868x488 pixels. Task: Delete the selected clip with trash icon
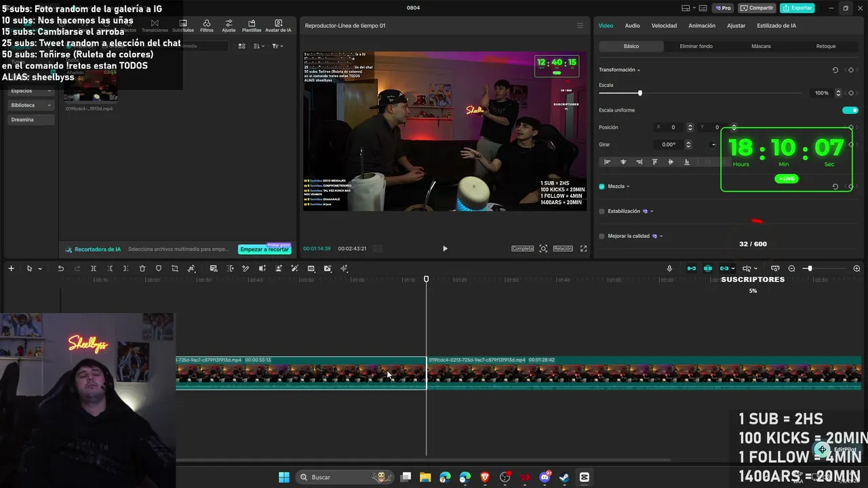142,268
